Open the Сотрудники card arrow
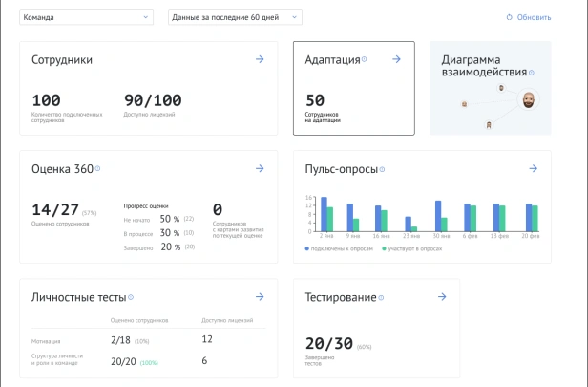Image resolution: width=588 pixels, height=387 pixels. [x=260, y=59]
